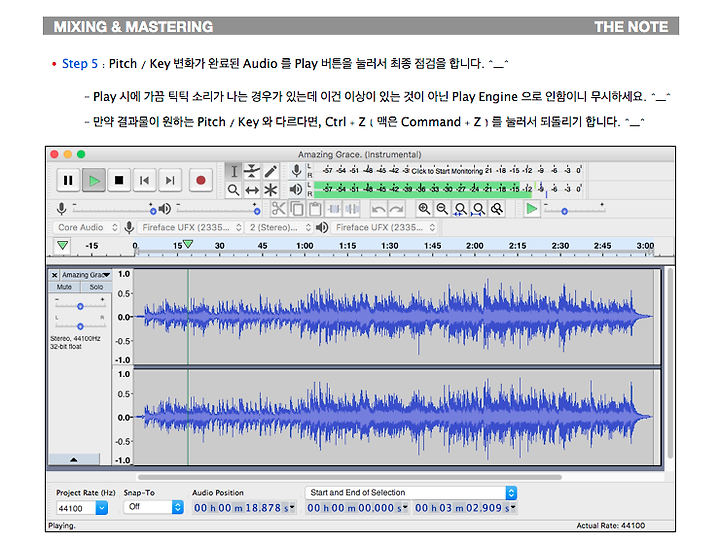Viewport: 720px width, 543px height.
Task: Click the 1:00 mark on timeline ruler
Action: (304, 246)
